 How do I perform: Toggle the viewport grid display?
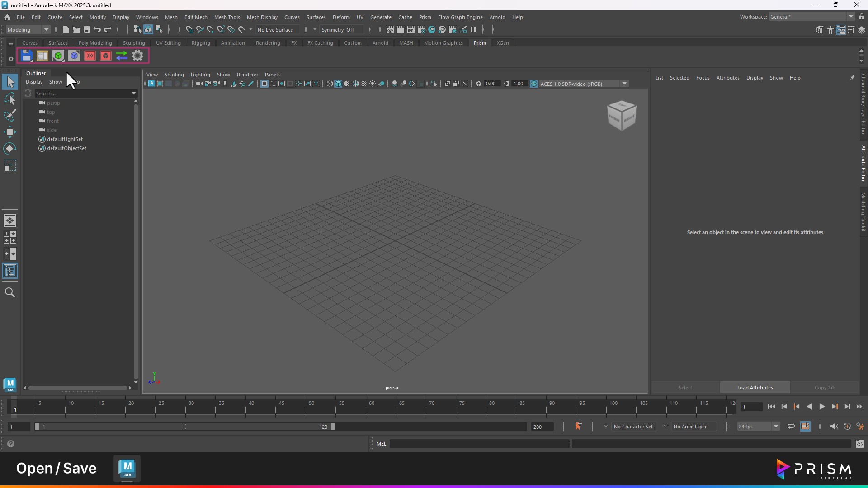click(x=264, y=84)
